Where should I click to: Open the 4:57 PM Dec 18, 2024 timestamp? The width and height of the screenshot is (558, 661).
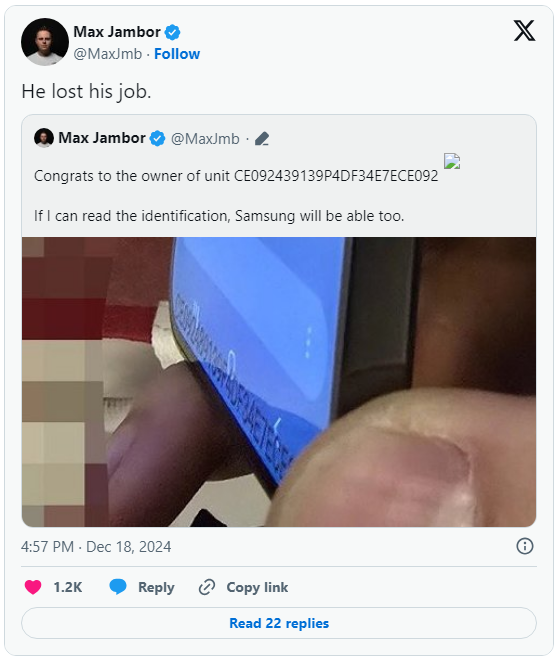click(x=96, y=547)
